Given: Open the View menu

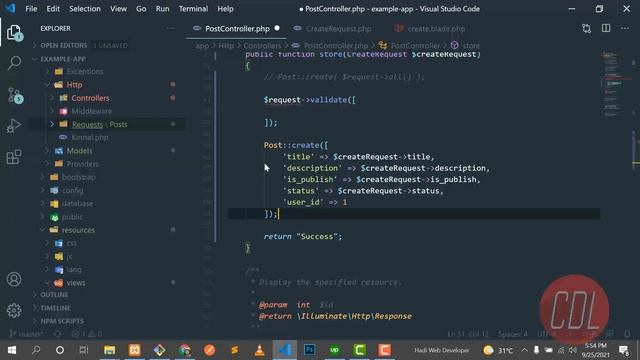Looking at the screenshot, I should pos(118,9).
